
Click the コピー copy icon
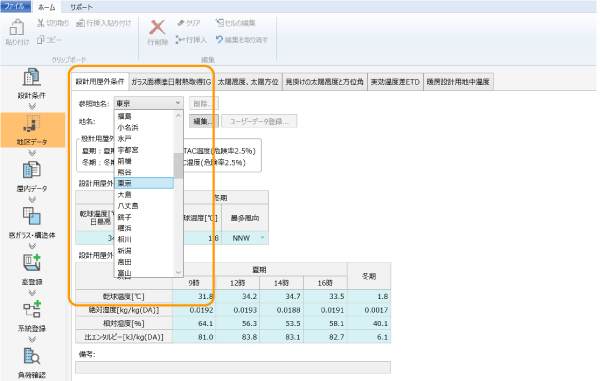click(41, 40)
